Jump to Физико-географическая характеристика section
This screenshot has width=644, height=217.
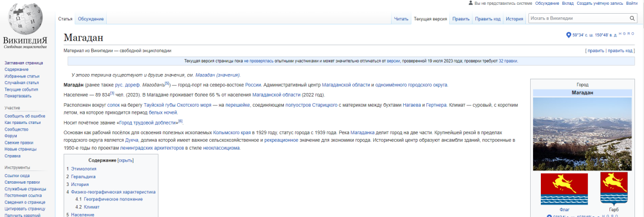click(113, 192)
